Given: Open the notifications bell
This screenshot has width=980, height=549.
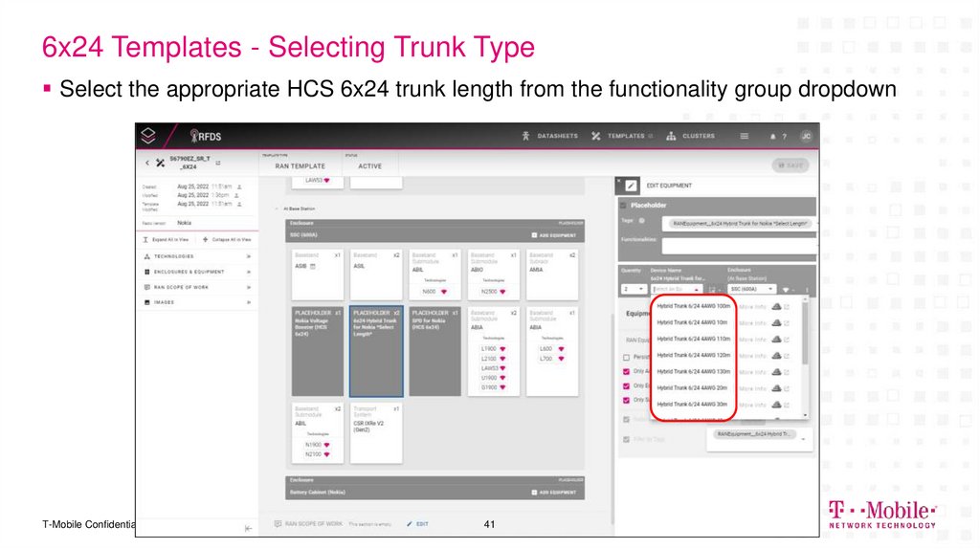Looking at the screenshot, I should [x=772, y=136].
